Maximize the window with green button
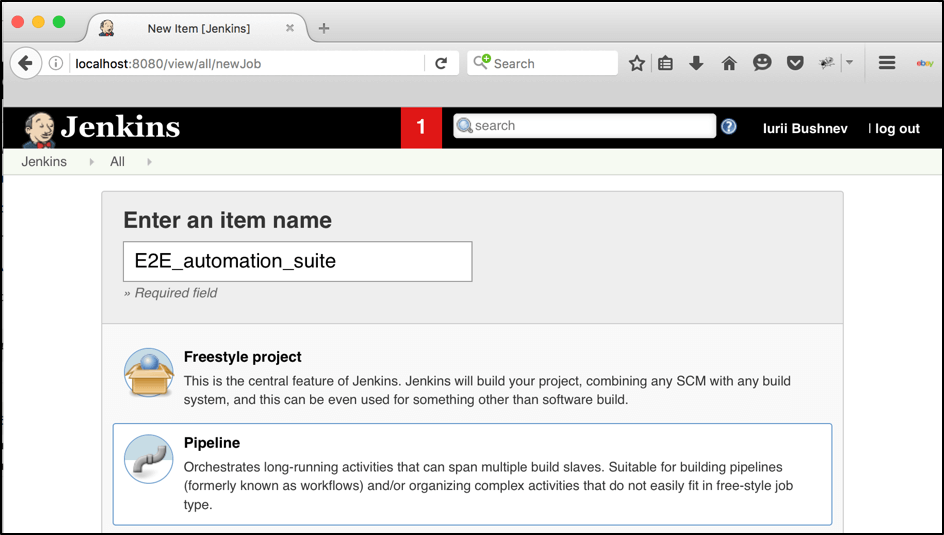Image resolution: width=944 pixels, height=535 pixels. tap(59, 22)
